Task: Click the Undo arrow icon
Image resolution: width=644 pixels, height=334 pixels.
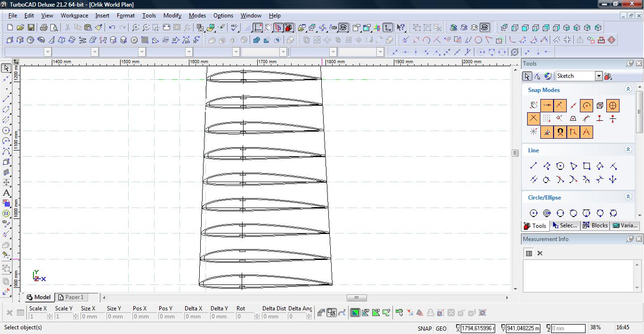Action: pyautogui.click(x=112, y=27)
